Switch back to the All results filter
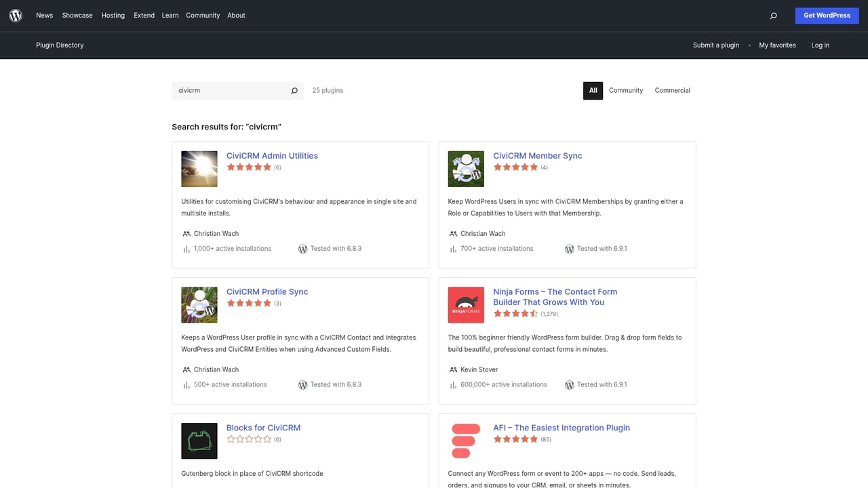This screenshot has width=868, height=488. coord(593,90)
